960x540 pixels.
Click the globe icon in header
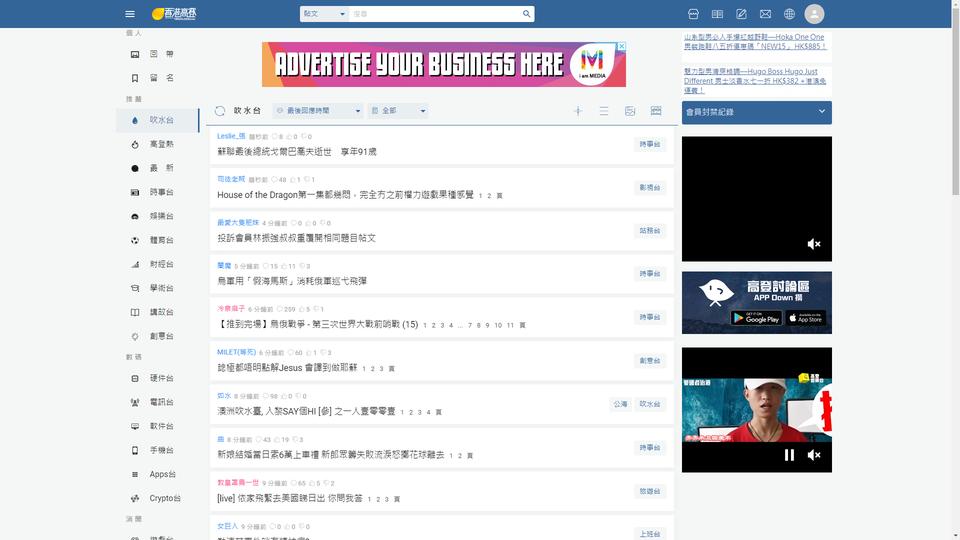[789, 13]
